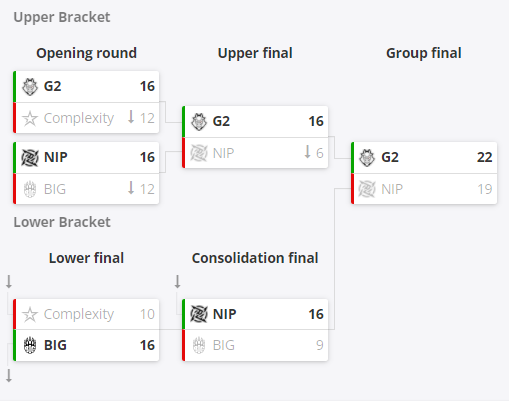
Task: Open NIP team link in the Group final
Action: (x=392, y=189)
